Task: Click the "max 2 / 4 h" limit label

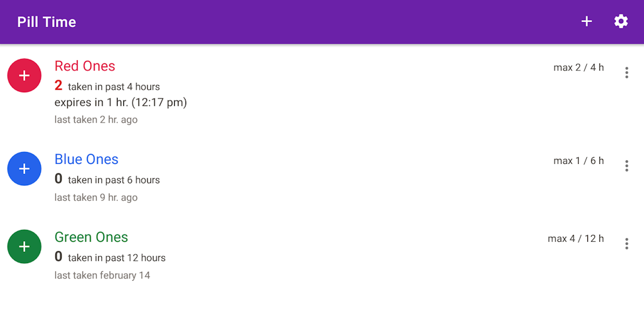Action: pos(579,68)
